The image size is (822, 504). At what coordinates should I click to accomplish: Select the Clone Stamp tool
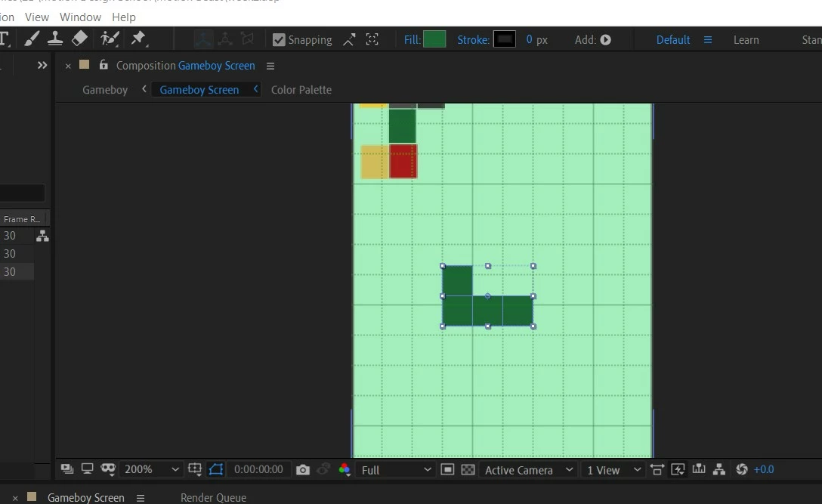click(55, 39)
